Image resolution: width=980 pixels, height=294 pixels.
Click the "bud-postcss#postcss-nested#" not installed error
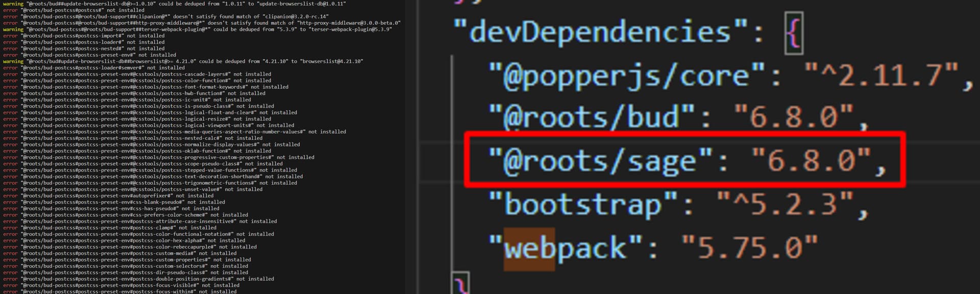84,48
